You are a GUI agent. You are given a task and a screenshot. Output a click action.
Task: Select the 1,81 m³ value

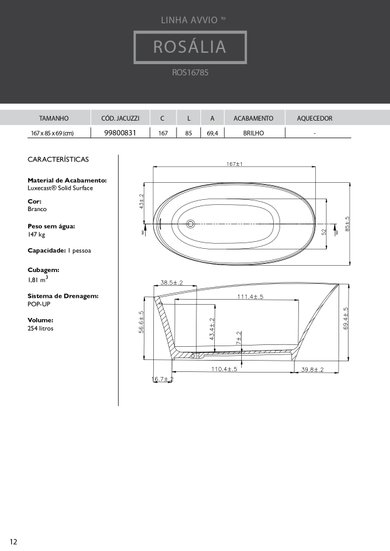(38, 279)
